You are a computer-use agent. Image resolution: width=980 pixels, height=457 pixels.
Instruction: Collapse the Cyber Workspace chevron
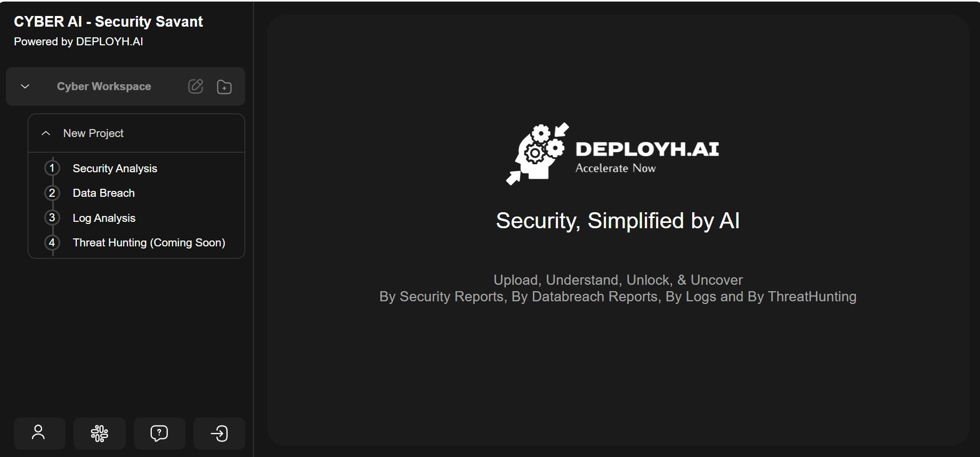25,86
